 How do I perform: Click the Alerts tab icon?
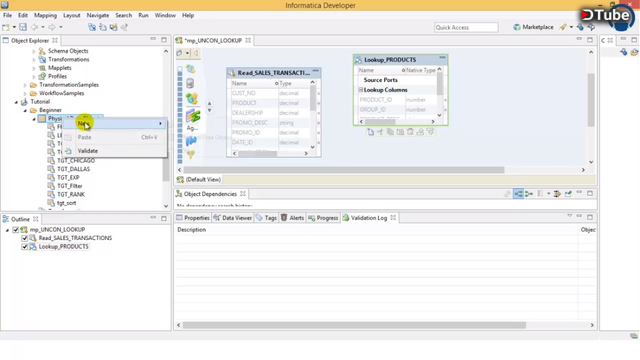coord(284,218)
